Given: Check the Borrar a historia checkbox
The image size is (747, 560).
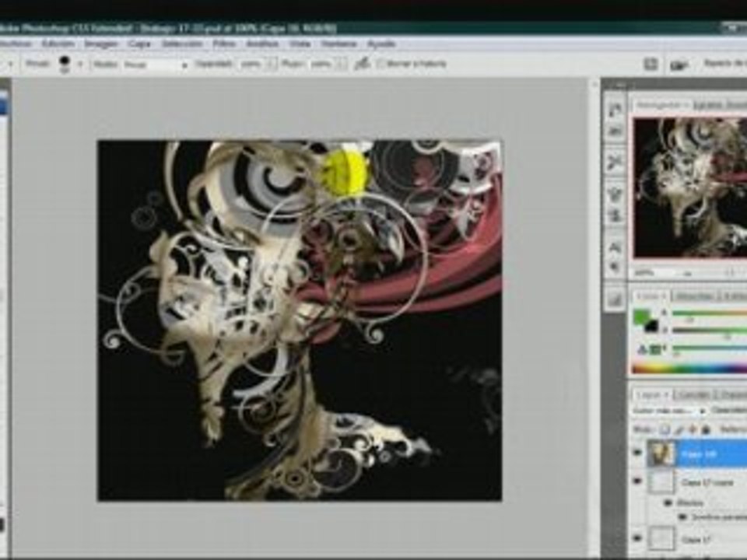Looking at the screenshot, I should (x=381, y=63).
